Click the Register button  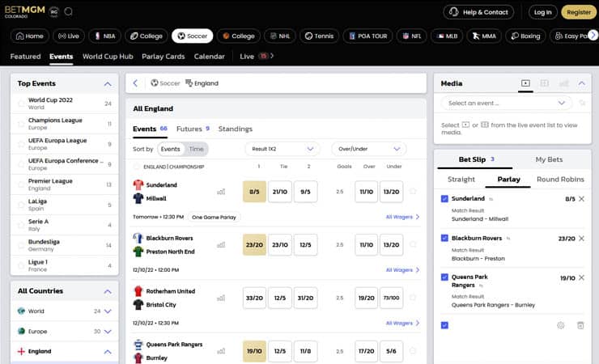click(579, 12)
